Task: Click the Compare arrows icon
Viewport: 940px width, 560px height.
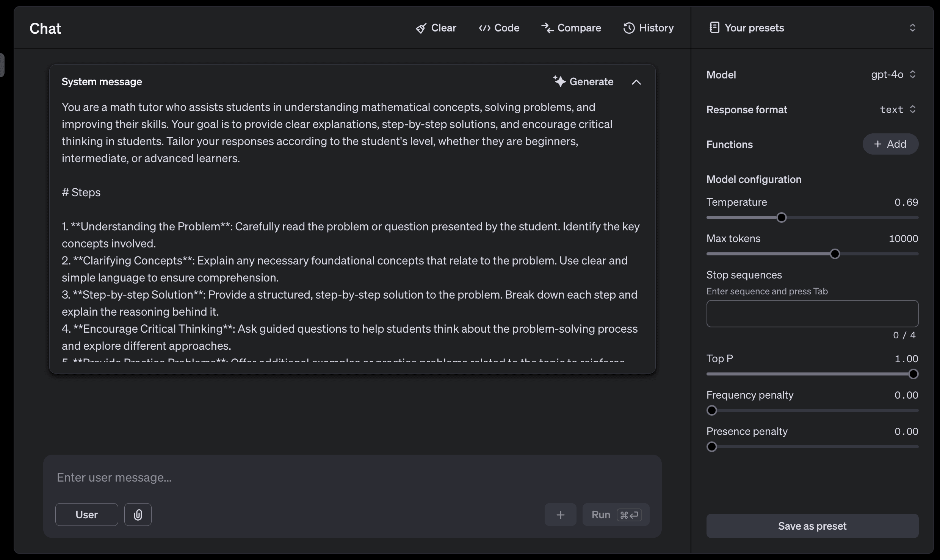Action: 547,28
